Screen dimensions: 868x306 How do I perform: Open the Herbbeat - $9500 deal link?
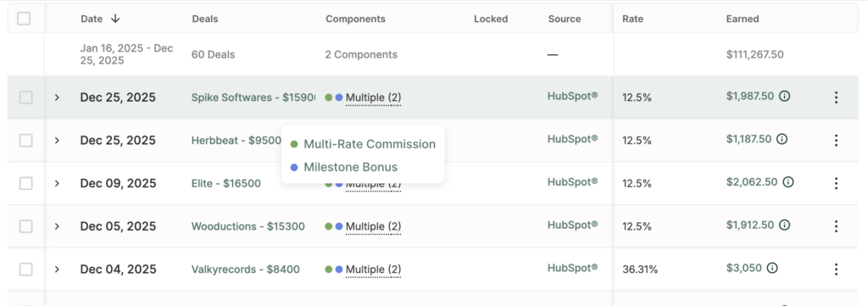click(236, 141)
